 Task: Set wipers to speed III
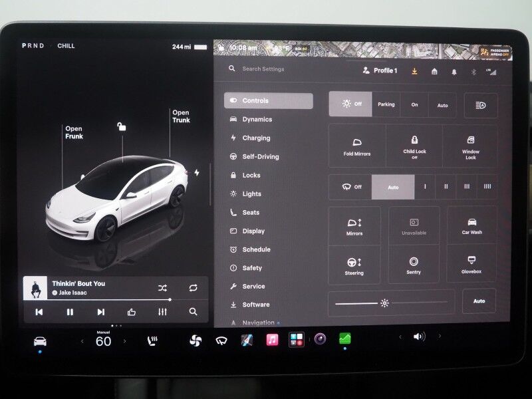[467, 187]
